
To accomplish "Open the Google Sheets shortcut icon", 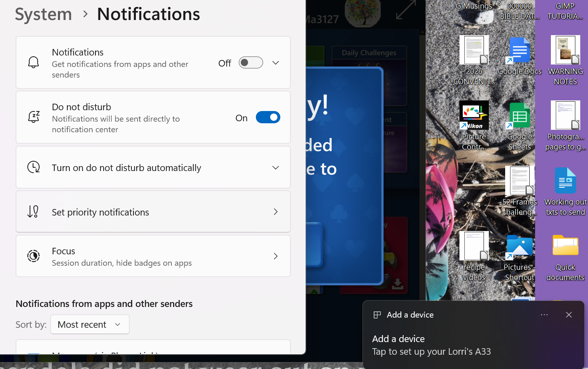I will tap(519, 115).
